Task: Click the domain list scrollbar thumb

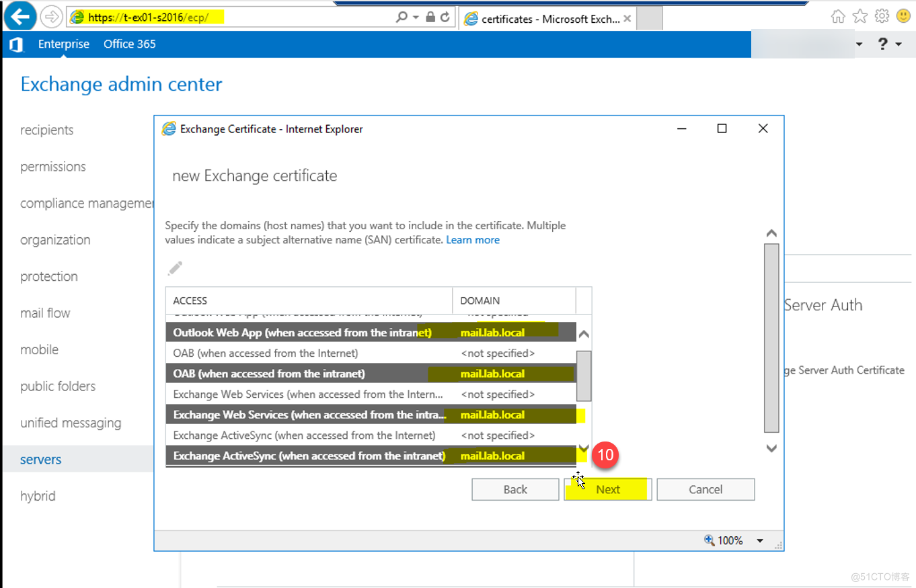Action: (x=584, y=375)
